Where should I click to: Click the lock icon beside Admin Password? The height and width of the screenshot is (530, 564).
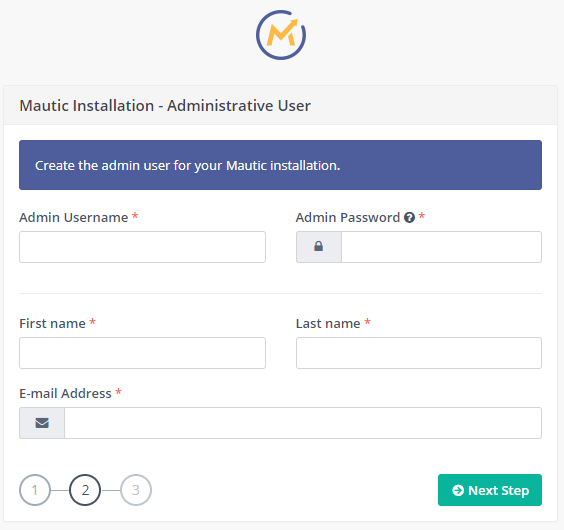click(319, 246)
